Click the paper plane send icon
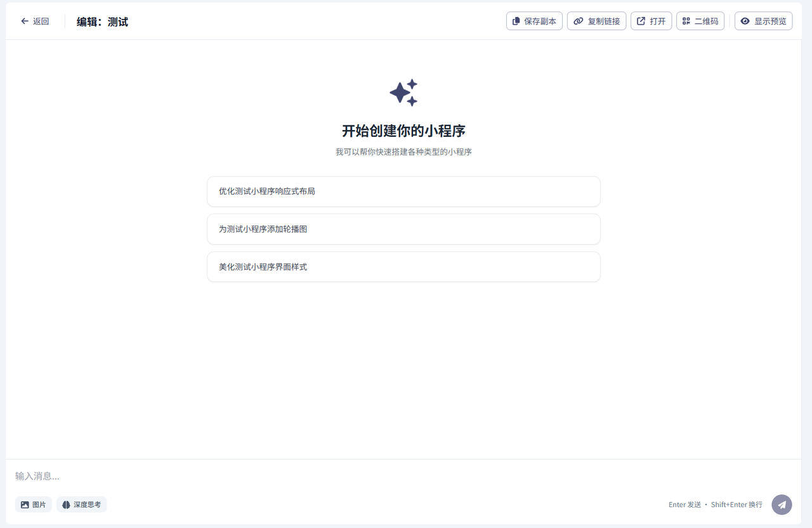 click(x=782, y=505)
